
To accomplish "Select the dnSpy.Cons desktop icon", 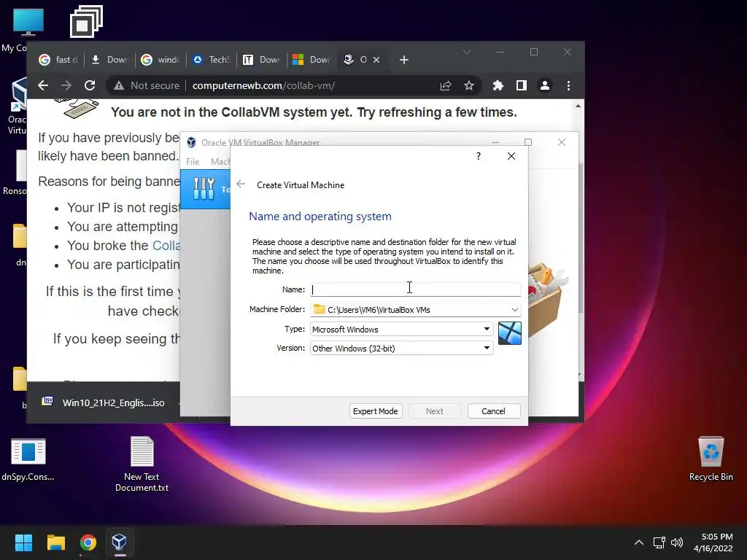I will [x=28, y=459].
